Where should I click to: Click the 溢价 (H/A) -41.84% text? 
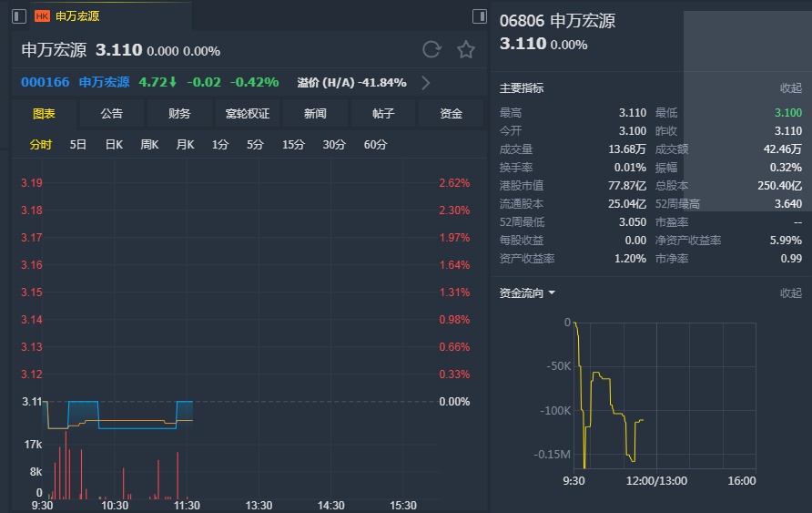point(351,83)
